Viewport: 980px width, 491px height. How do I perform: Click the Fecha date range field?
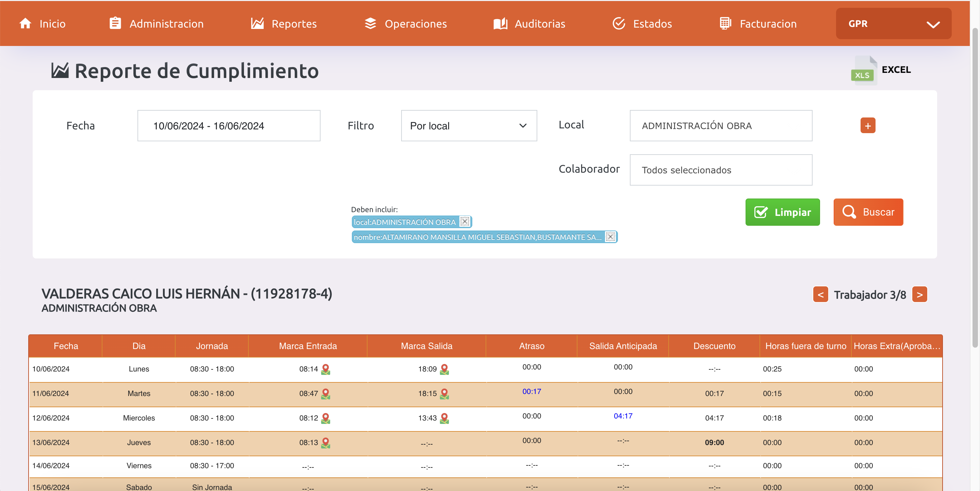tap(229, 126)
